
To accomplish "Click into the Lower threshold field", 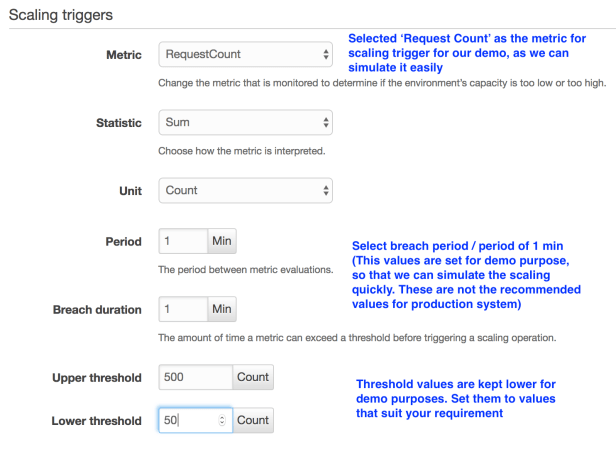I will (x=185, y=421).
